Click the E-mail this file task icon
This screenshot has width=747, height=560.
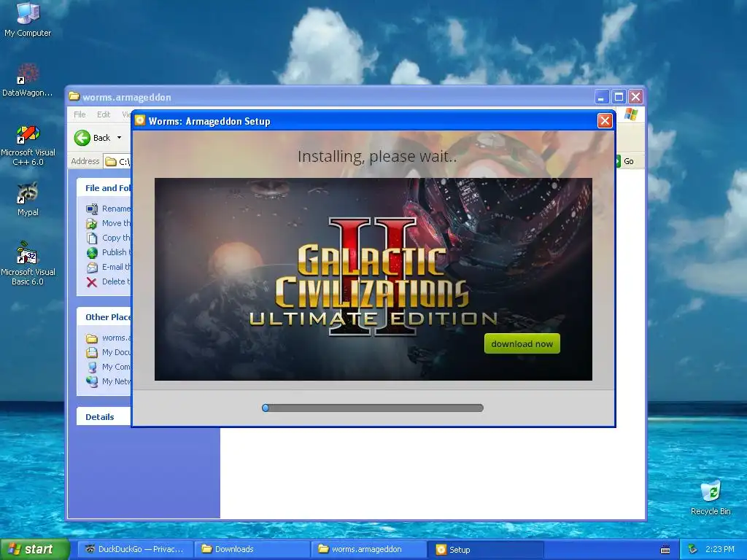[x=92, y=268]
